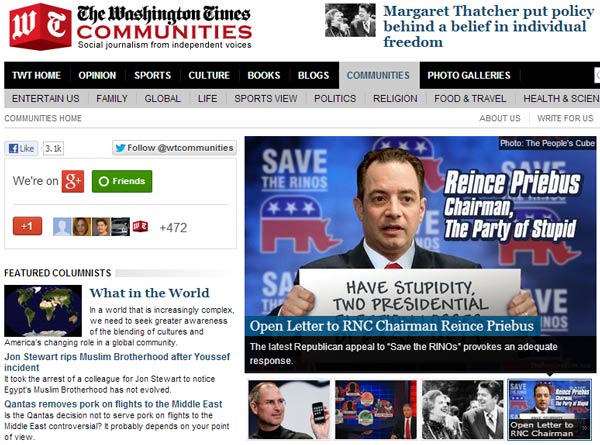Open the red Google Plus icon
This screenshot has height=445, width=600.
point(73,181)
